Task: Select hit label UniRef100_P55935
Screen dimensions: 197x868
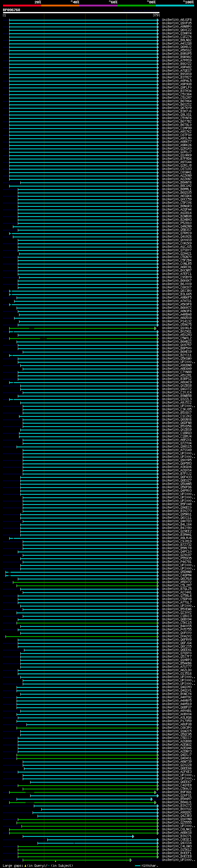Action: click(177, 559)
